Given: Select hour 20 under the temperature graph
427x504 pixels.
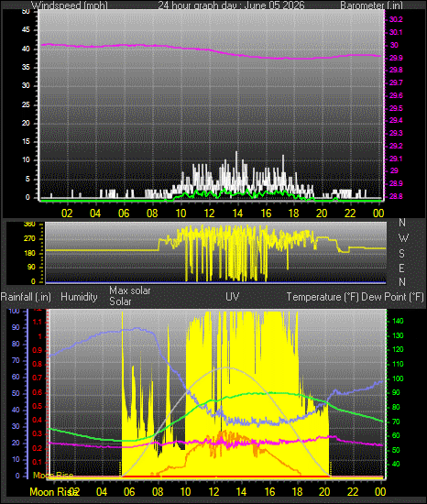Looking at the screenshot, I should point(325,492).
